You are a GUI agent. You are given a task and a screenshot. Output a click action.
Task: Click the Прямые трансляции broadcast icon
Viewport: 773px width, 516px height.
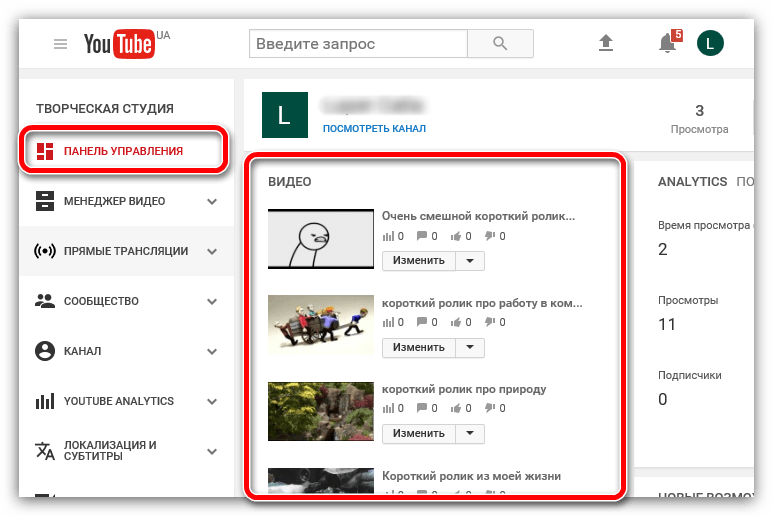pos(45,251)
